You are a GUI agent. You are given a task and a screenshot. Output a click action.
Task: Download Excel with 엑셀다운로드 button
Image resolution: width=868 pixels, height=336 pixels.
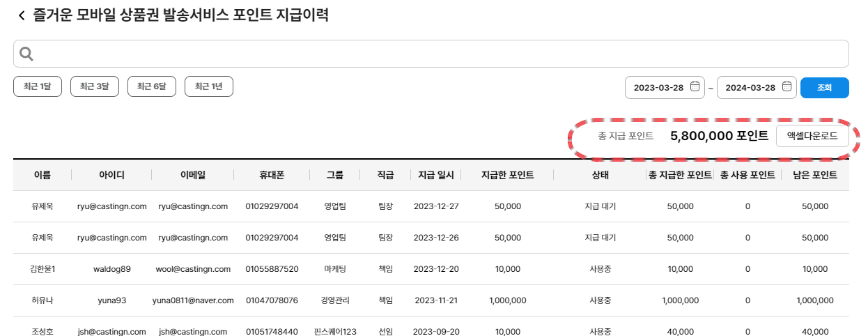[812, 136]
